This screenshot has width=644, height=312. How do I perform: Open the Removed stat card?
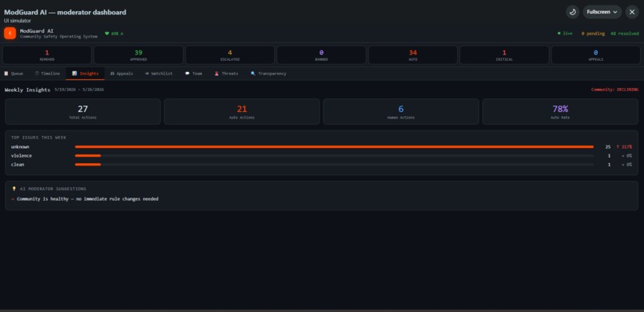(47, 55)
